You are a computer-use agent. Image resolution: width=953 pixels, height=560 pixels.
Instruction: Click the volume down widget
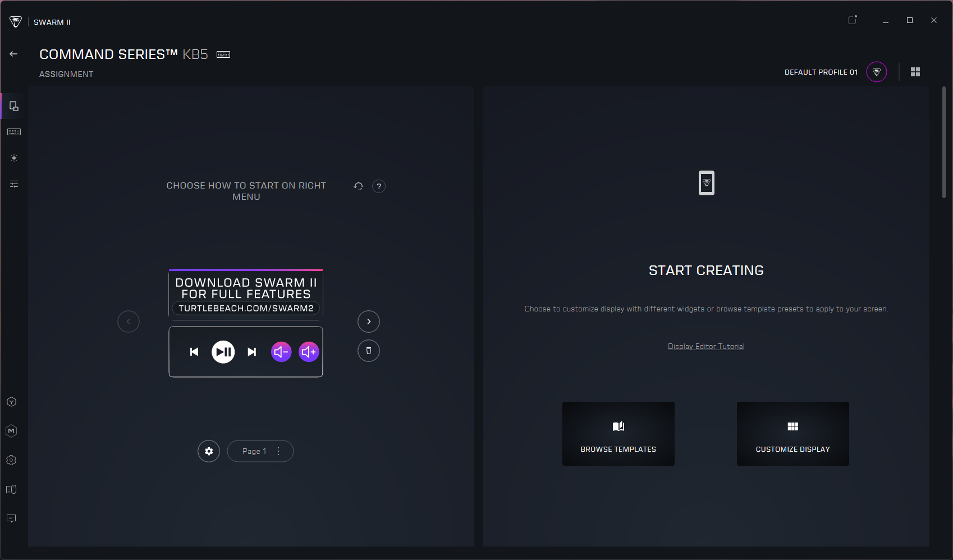pos(281,352)
